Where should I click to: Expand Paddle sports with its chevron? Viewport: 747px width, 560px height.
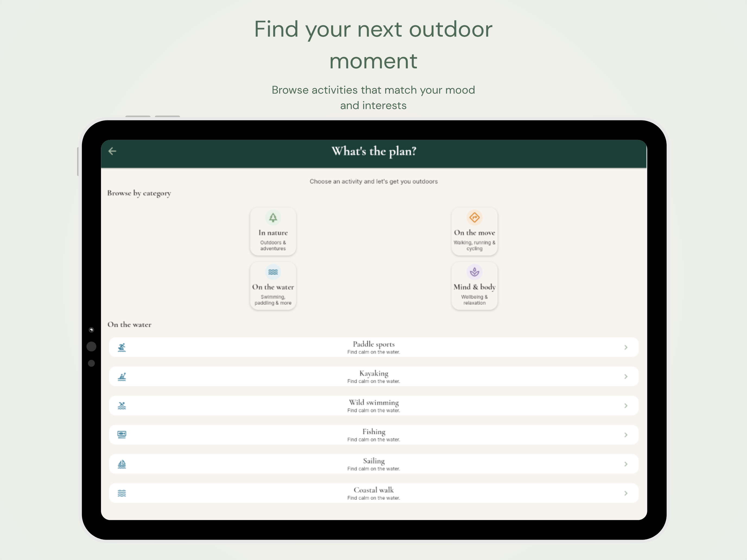click(x=626, y=347)
